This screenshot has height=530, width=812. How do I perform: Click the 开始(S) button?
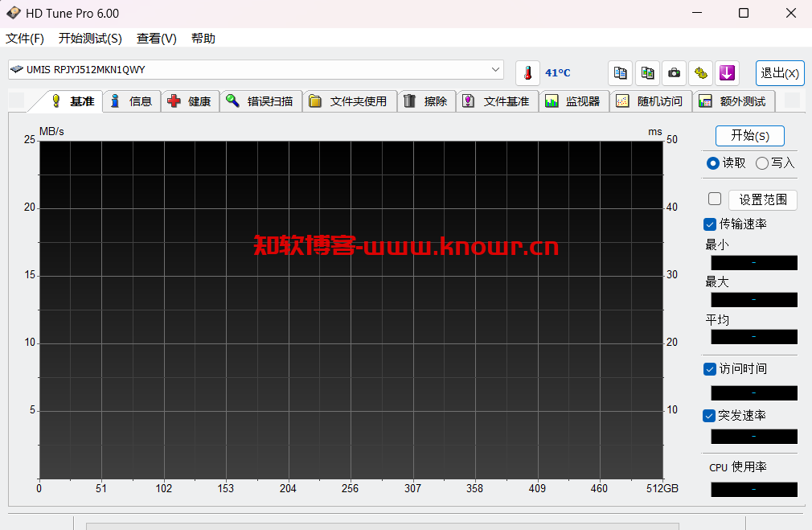[x=750, y=136]
